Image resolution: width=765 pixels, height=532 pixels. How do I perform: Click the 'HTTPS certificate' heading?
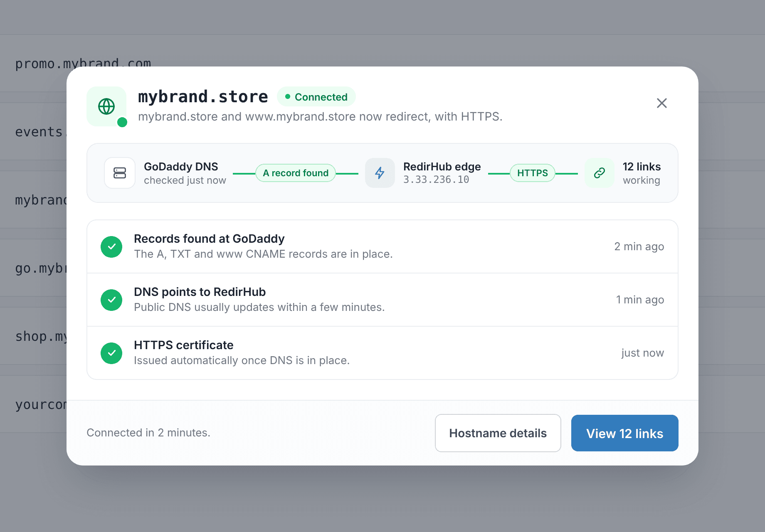[x=184, y=345]
